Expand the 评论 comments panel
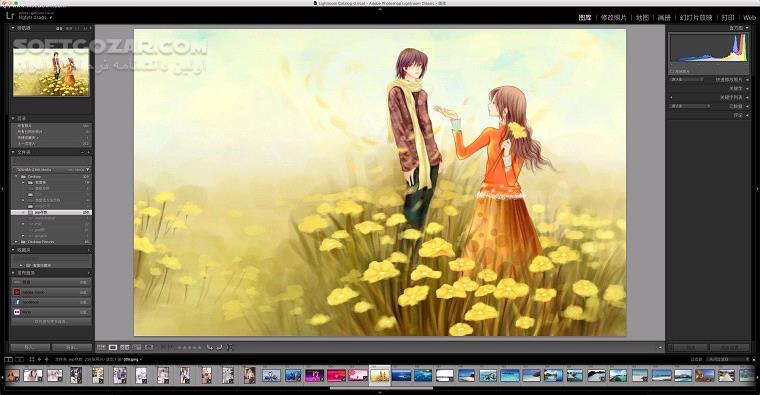760x395 pixels. tap(747, 115)
